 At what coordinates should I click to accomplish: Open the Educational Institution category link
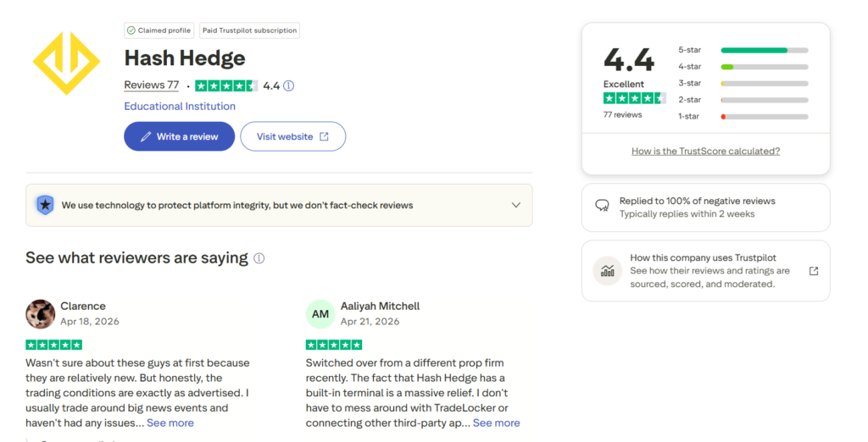point(180,106)
